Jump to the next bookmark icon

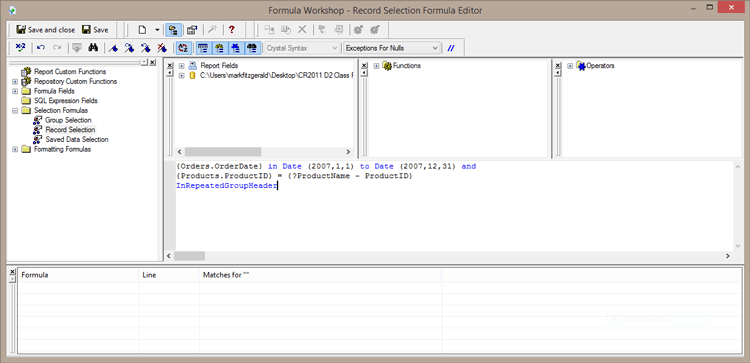pyautogui.click(x=129, y=47)
